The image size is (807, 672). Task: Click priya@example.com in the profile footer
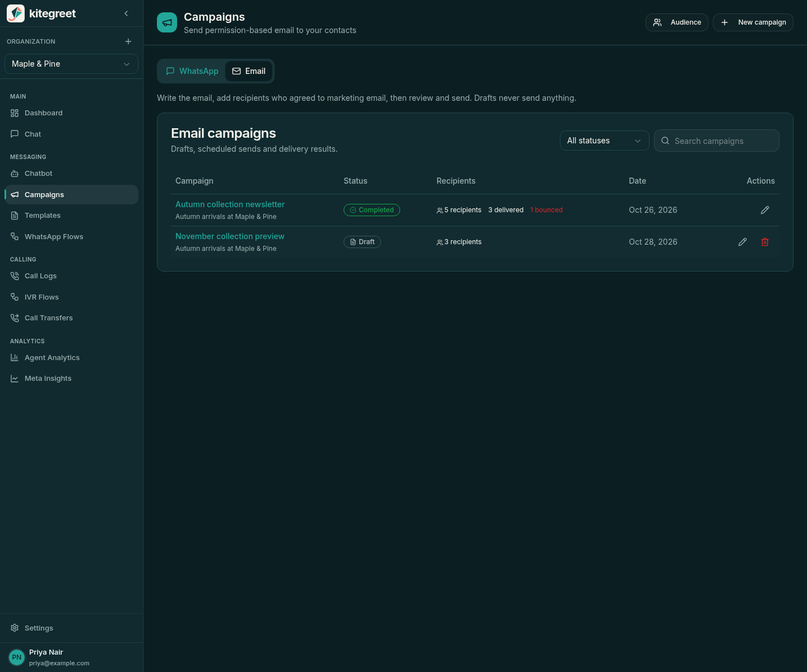(59, 663)
